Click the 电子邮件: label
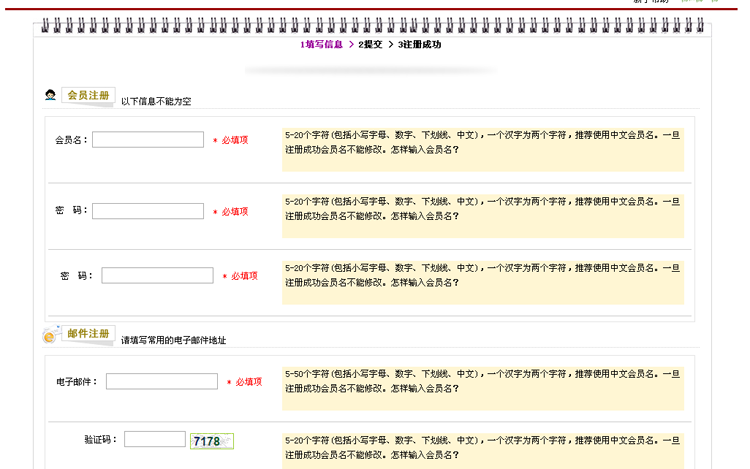This screenshot has width=750, height=469. pyautogui.click(x=77, y=382)
